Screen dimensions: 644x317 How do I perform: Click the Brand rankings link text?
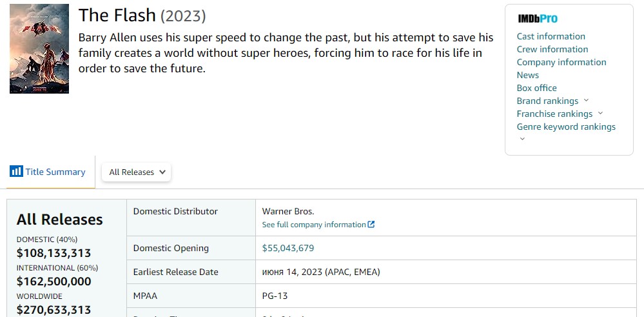(547, 101)
